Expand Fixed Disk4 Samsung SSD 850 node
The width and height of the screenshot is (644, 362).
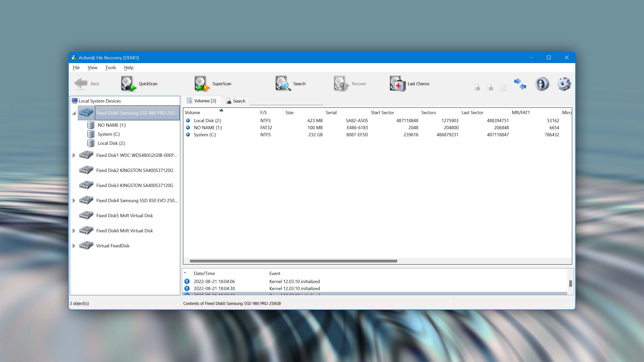click(74, 201)
